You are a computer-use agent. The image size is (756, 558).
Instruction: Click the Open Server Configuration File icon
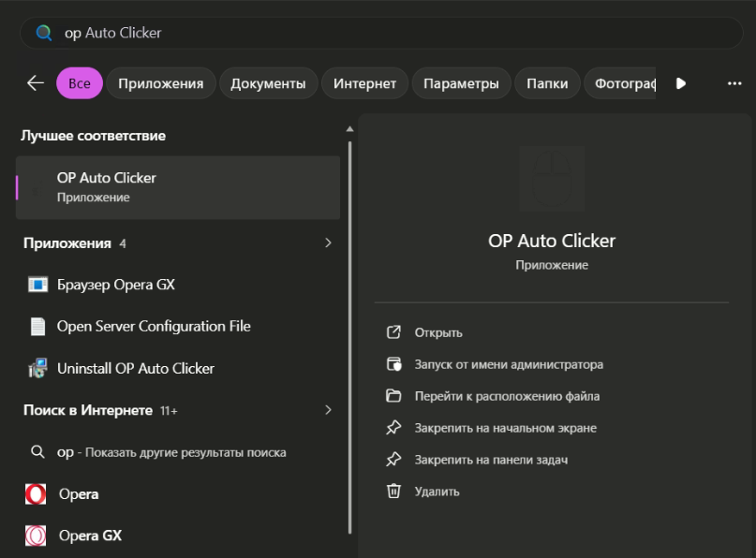tap(37, 327)
